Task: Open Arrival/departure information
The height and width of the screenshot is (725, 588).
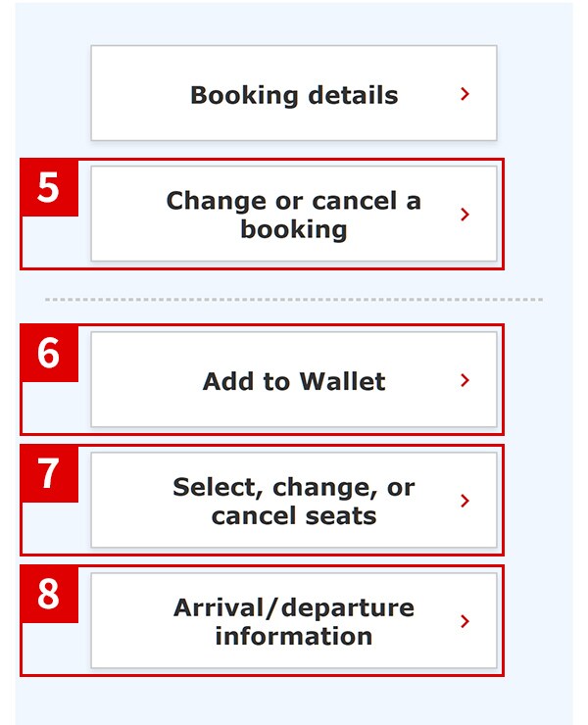Action: [294, 620]
